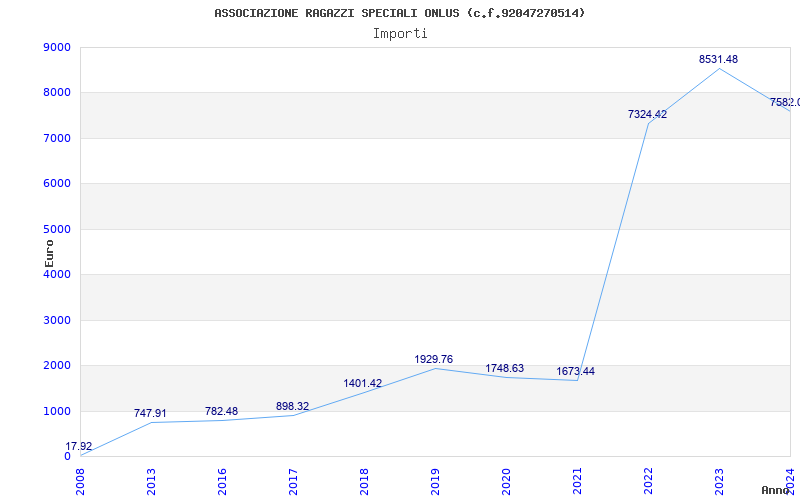Click the 747.91 value above 2013
The height and width of the screenshot is (500, 800).
[x=150, y=414]
